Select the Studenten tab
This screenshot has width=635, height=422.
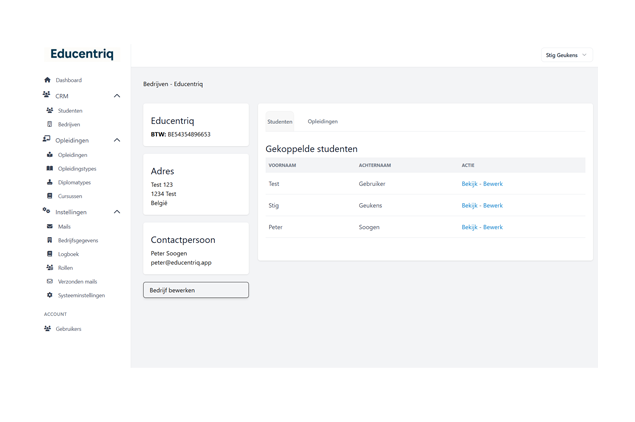[280, 121]
